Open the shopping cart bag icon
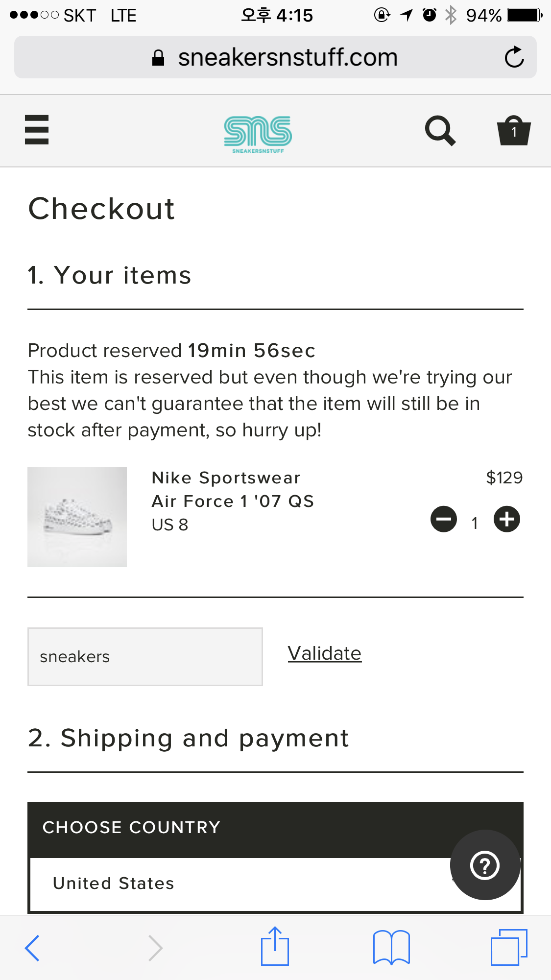 [x=514, y=131]
